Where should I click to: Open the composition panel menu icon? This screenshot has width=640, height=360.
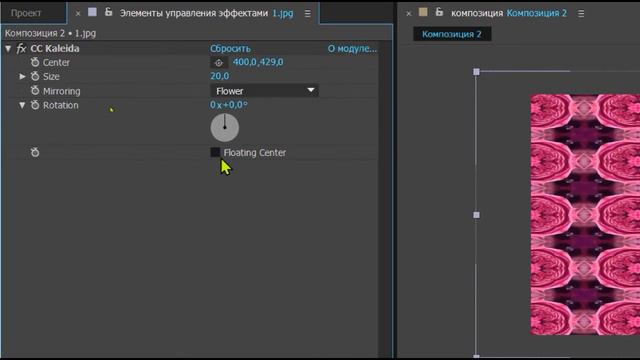pos(581,13)
